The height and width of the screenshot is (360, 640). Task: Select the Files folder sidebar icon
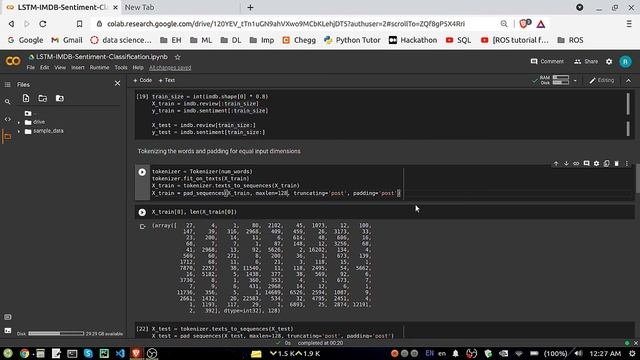(x=7, y=137)
